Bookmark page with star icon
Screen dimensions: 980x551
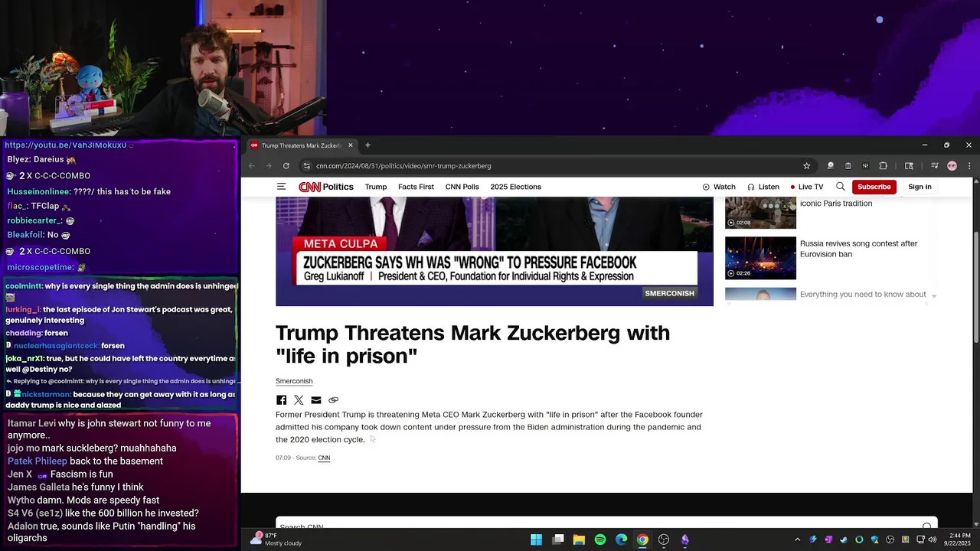click(x=806, y=165)
